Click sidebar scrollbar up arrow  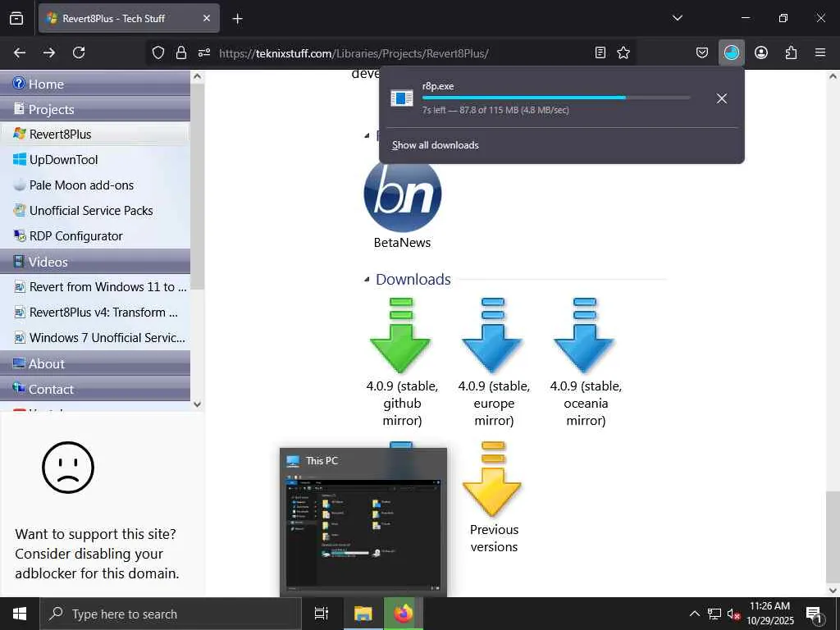click(197, 76)
